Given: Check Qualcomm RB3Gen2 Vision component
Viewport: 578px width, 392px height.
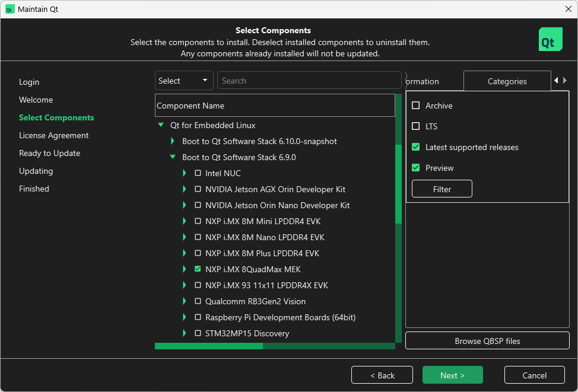Looking at the screenshot, I should 198,301.
